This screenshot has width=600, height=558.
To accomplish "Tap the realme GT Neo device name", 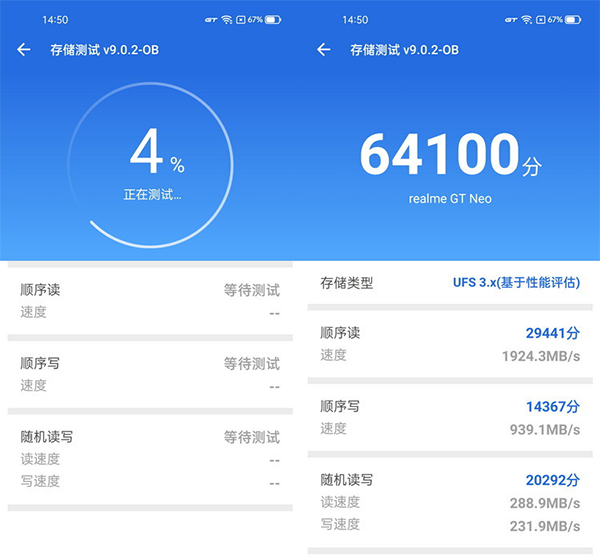I will click(x=450, y=198).
